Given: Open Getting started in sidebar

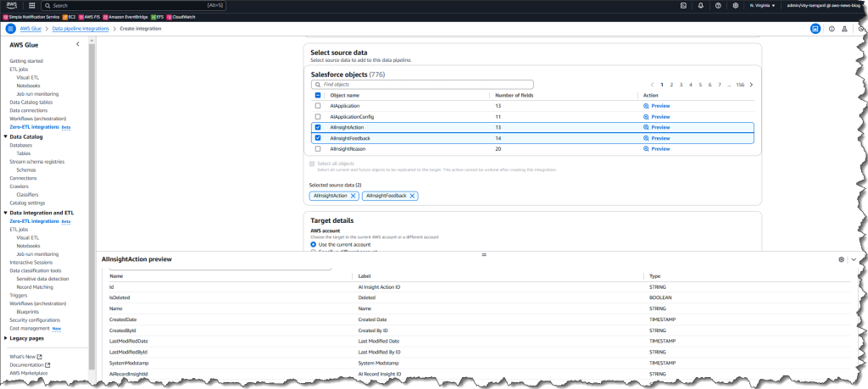Looking at the screenshot, I should (x=26, y=61).
